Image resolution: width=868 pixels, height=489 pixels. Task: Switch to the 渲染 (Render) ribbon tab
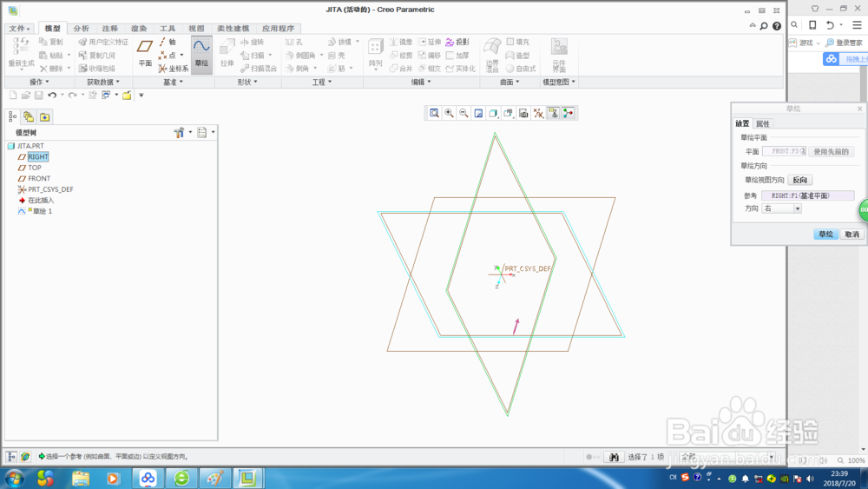138,29
